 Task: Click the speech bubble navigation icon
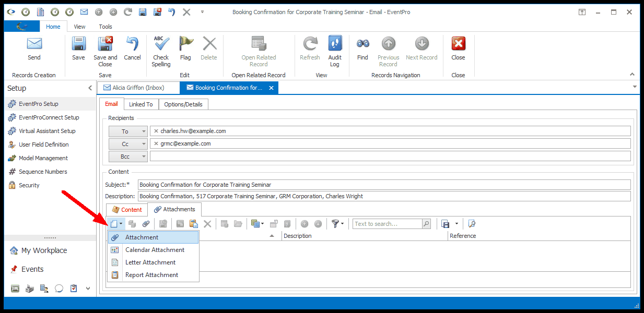pyautogui.click(x=59, y=288)
